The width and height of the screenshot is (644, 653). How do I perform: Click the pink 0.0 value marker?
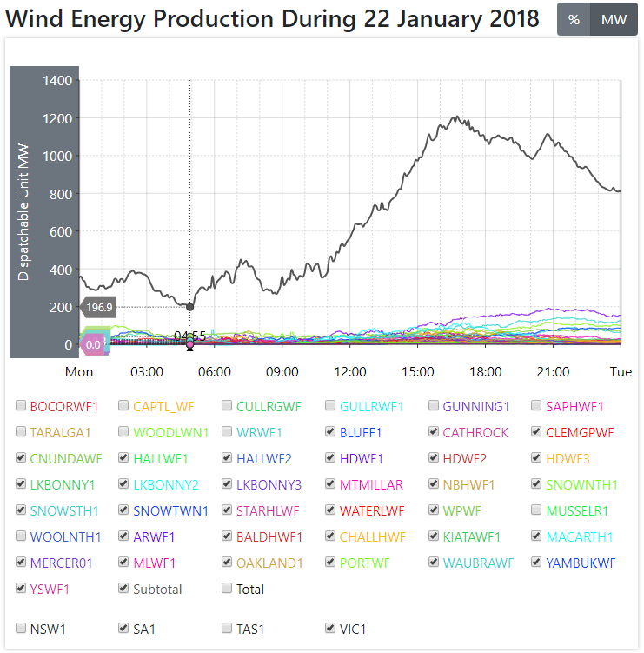point(93,345)
